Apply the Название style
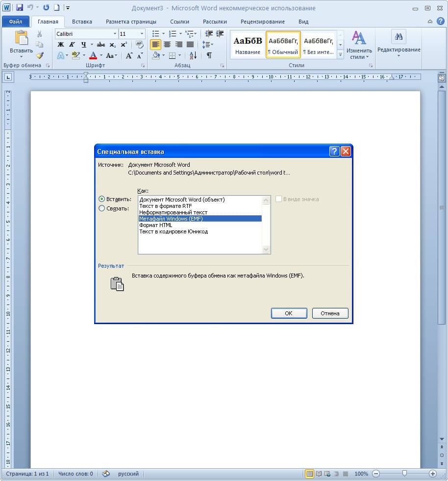This screenshot has width=448, height=481. point(248,45)
